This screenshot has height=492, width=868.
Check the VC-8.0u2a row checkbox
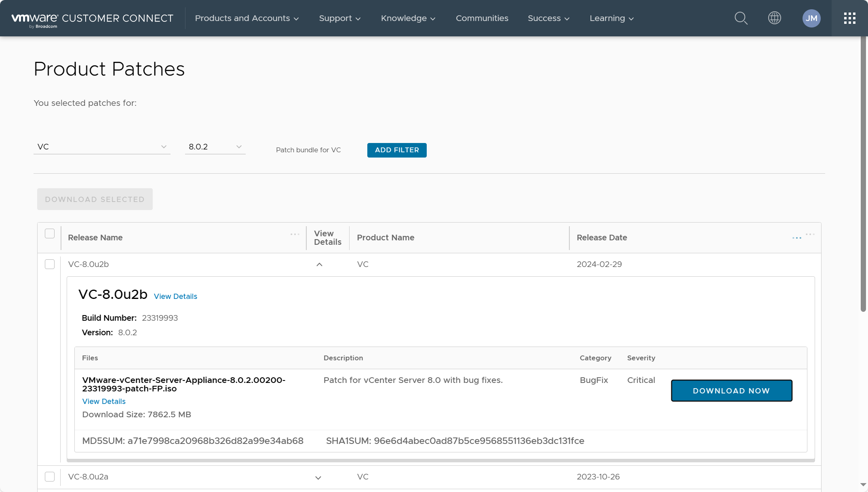[x=50, y=477]
